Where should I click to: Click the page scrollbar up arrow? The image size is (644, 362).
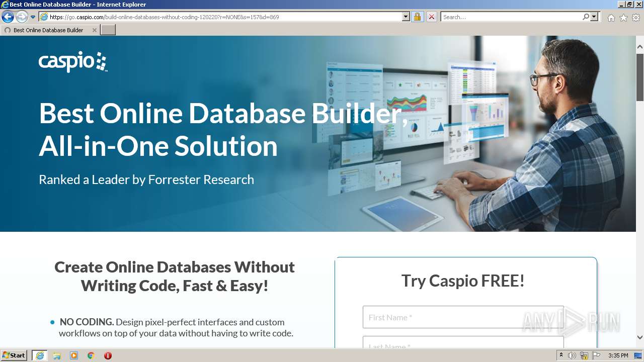pos(640,47)
